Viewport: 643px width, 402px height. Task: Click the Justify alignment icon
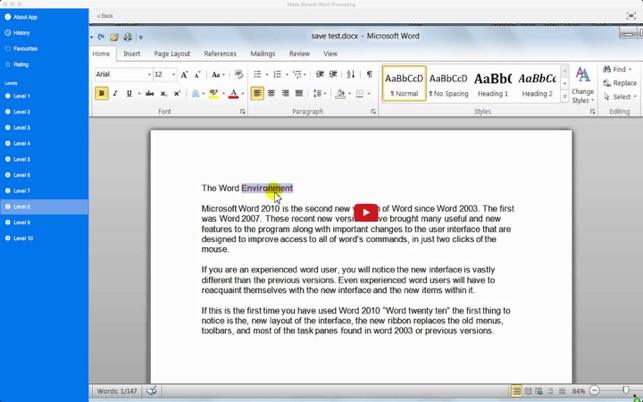(299, 94)
